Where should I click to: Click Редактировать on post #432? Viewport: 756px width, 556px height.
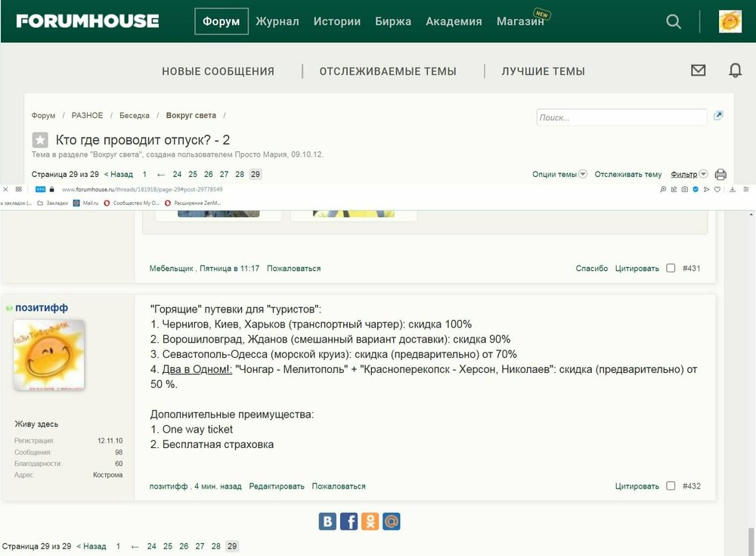click(277, 486)
